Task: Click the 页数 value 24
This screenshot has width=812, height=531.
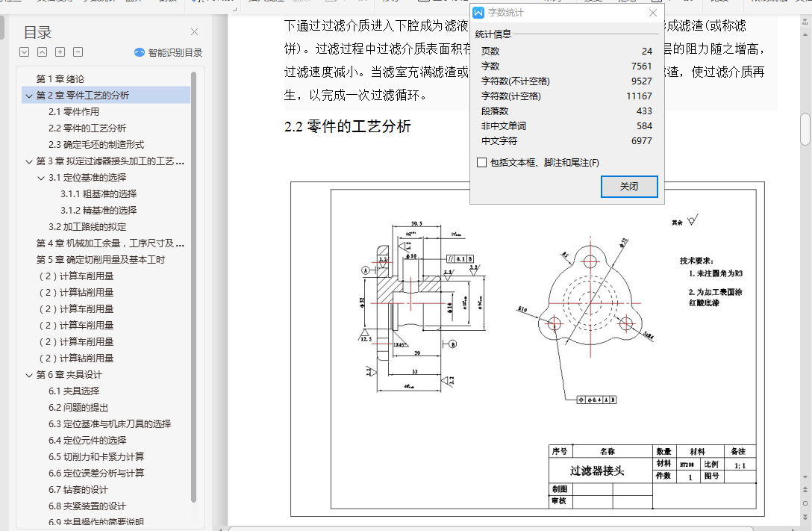Action: [x=647, y=52]
